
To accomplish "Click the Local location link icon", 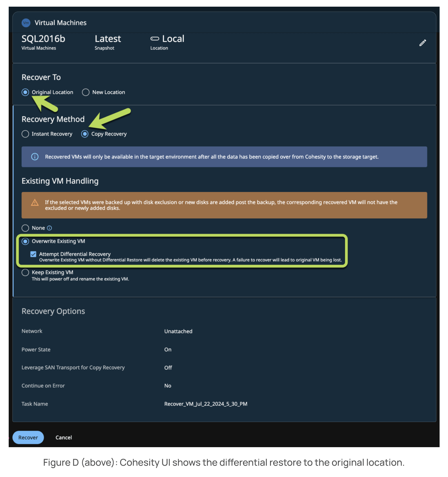I will pos(155,39).
